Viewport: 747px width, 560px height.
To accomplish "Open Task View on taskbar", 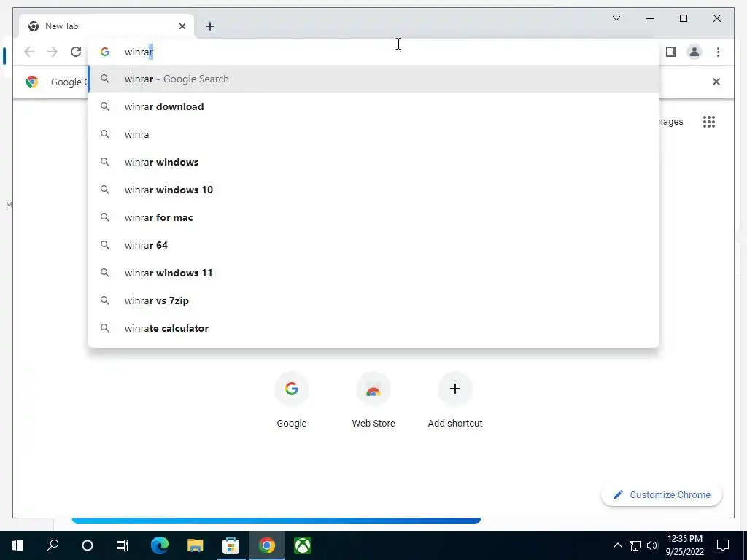I will pos(123,545).
